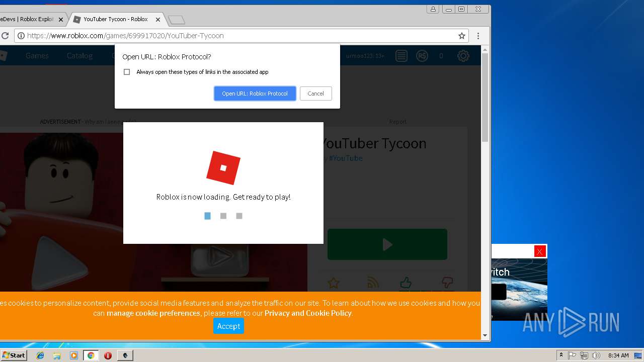Follow the game with the feed icon

pos(373,283)
